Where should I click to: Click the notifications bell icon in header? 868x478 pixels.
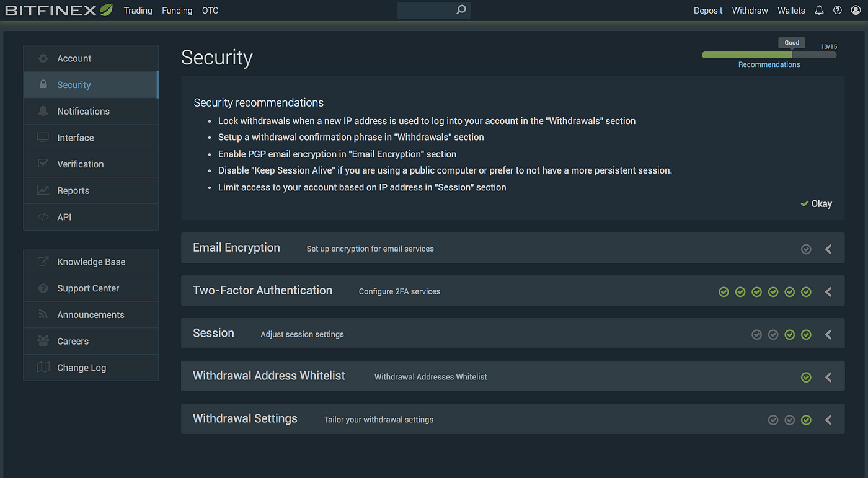click(819, 11)
